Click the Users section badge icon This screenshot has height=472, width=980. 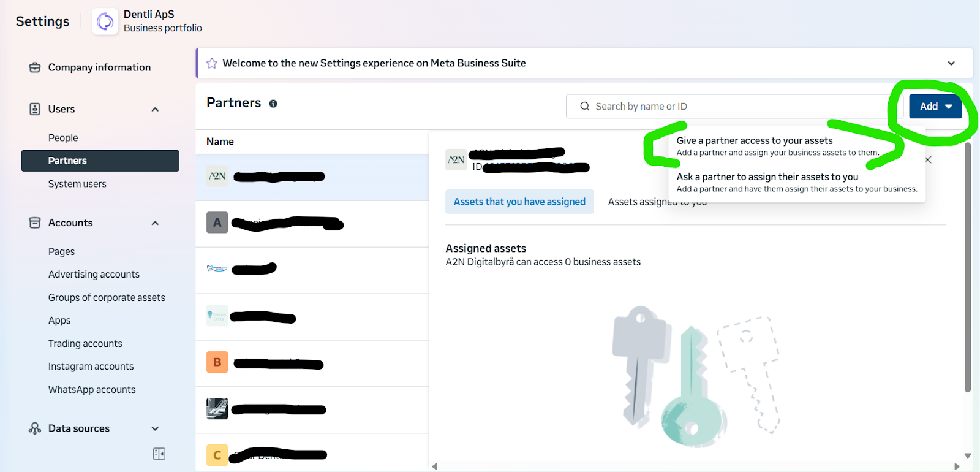(35, 109)
